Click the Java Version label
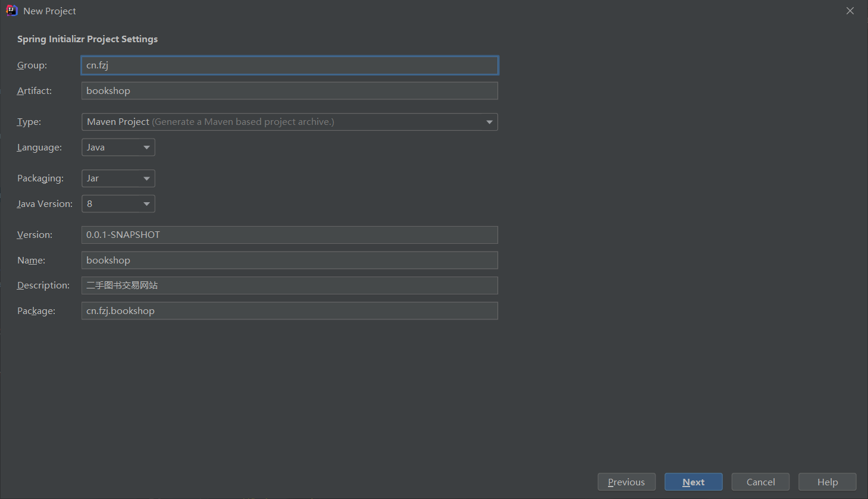 point(45,204)
